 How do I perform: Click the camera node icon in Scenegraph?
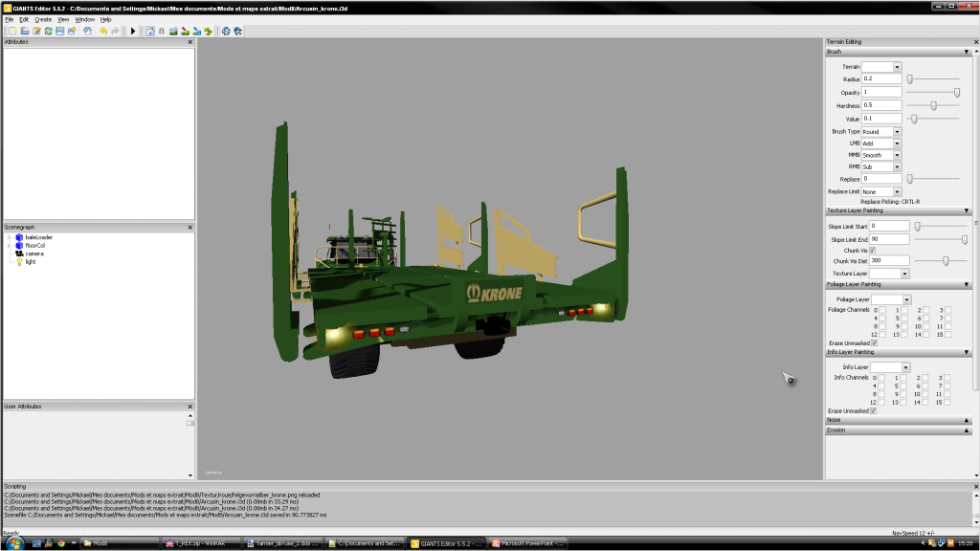19,253
